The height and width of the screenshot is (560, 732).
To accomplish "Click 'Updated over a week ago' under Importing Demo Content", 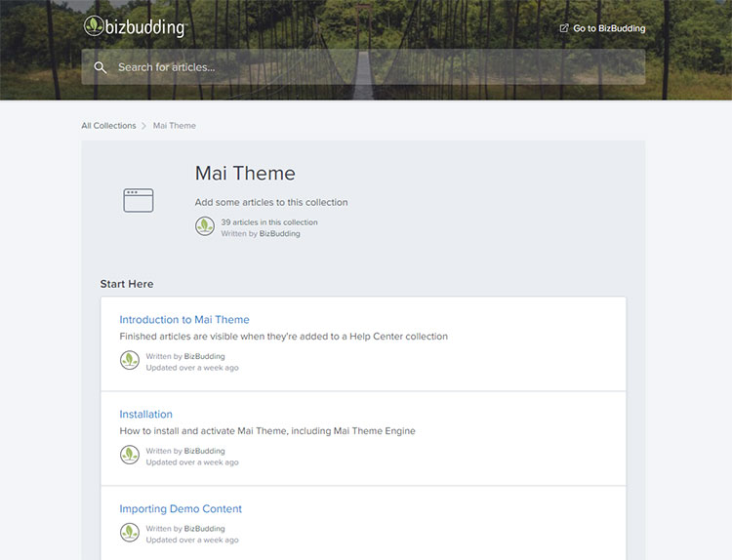I will [192, 540].
